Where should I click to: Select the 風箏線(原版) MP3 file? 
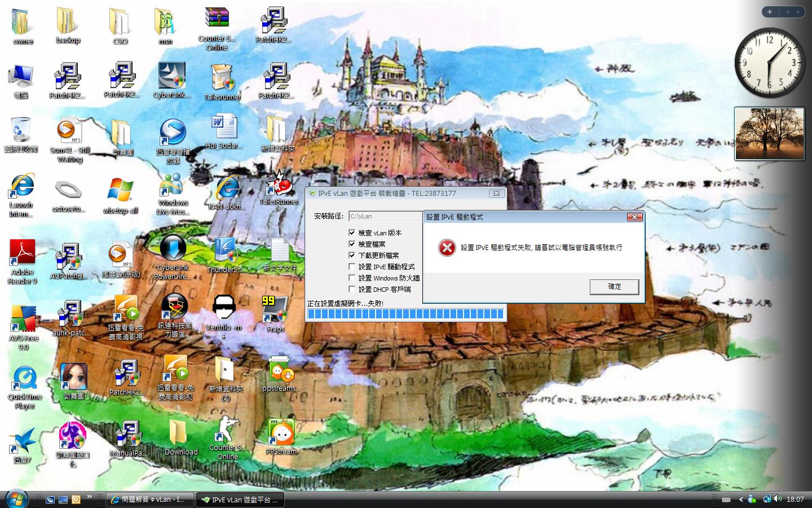tap(121, 260)
